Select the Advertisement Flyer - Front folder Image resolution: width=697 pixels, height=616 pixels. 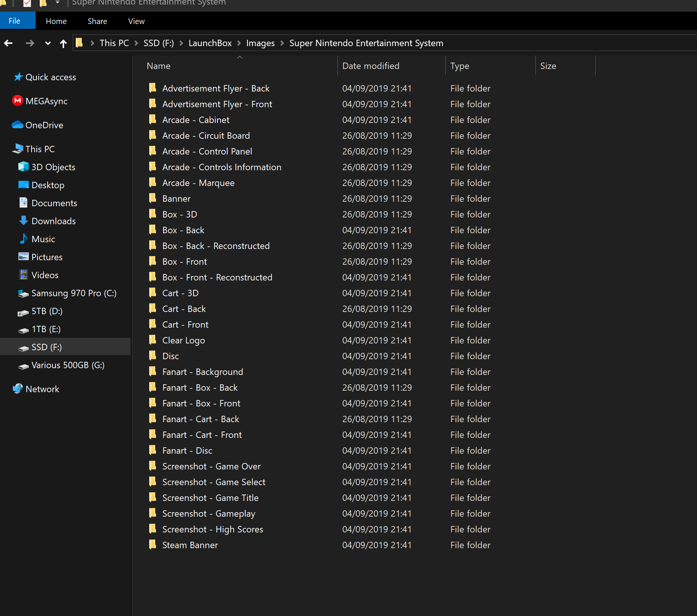click(x=217, y=104)
